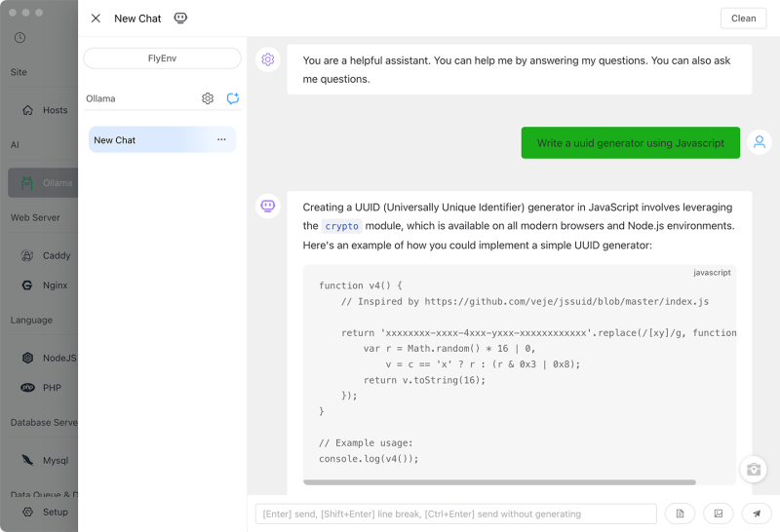This screenshot has height=532, width=780.
Task: Open Mysql in the sidebar
Action: pyautogui.click(x=43, y=461)
